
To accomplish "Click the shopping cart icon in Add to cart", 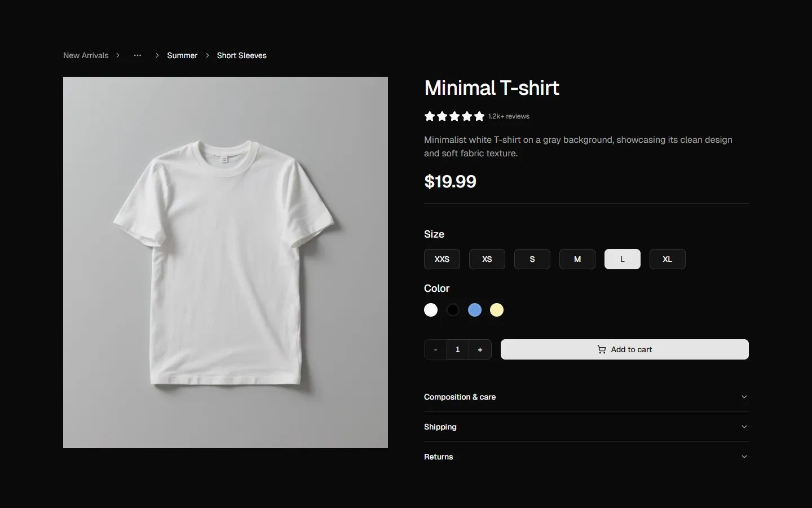I will click(x=602, y=349).
